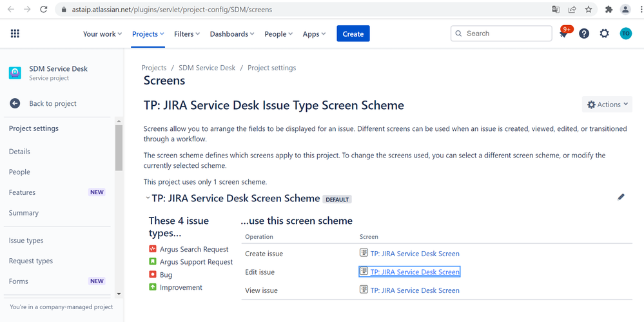This screenshot has width=644, height=322.
Task: Open the TO profile avatar
Action: coord(625,34)
